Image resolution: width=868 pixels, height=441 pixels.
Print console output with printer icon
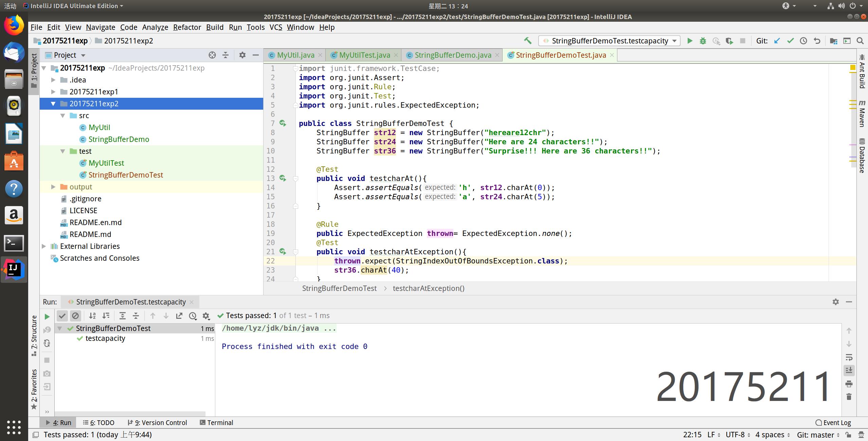pyautogui.click(x=849, y=384)
